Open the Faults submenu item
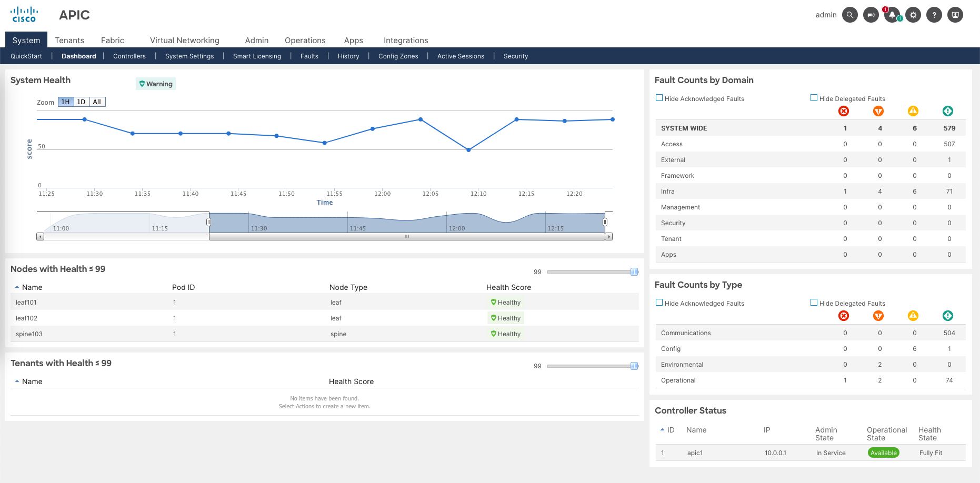The height and width of the screenshot is (483, 980). click(x=309, y=56)
